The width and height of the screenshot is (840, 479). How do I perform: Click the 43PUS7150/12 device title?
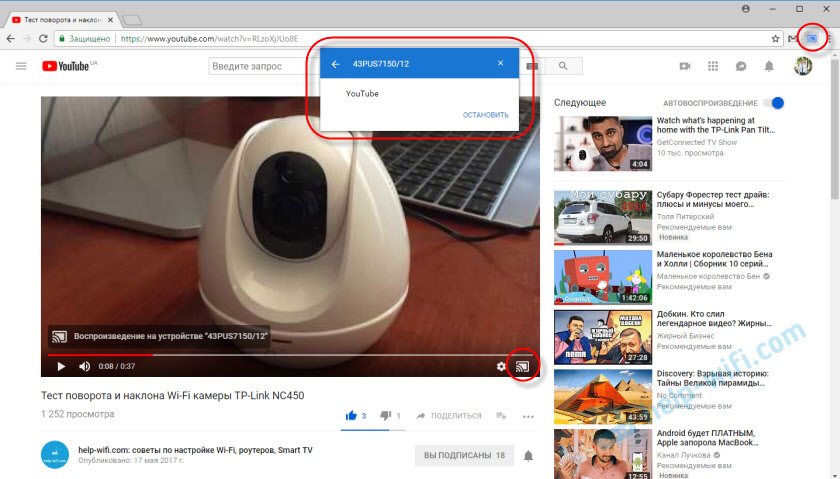380,64
